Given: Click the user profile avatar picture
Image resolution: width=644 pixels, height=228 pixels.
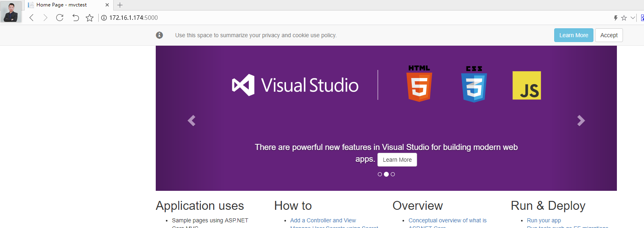Looking at the screenshot, I should click(x=11, y=12).
